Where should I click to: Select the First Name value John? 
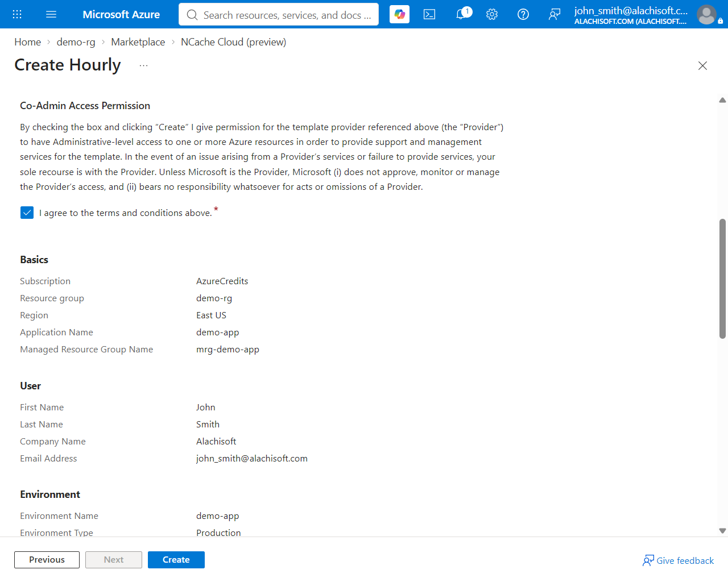[x=206, y=408]
